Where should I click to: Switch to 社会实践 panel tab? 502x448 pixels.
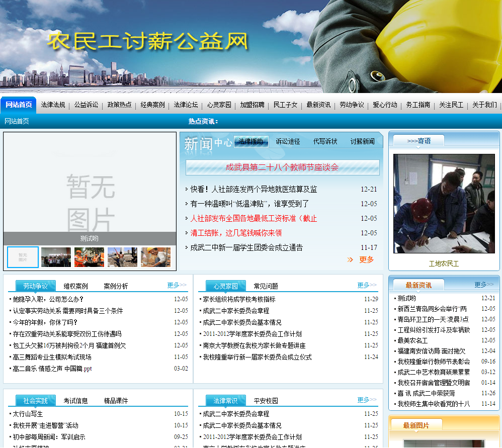point(36,400)
